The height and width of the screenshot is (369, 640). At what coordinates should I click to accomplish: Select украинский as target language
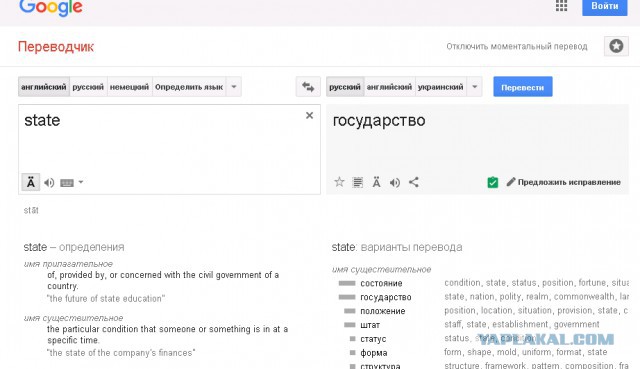[440, 87]
